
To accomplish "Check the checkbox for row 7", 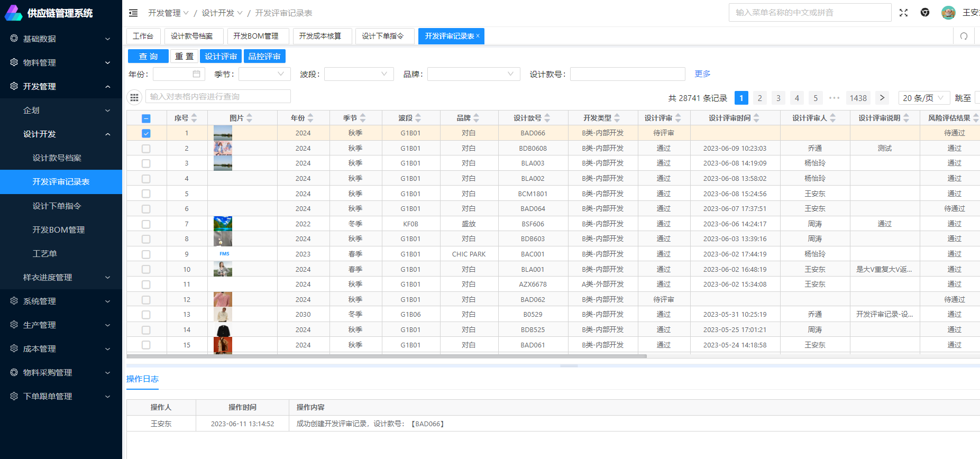I will point(146,224).
